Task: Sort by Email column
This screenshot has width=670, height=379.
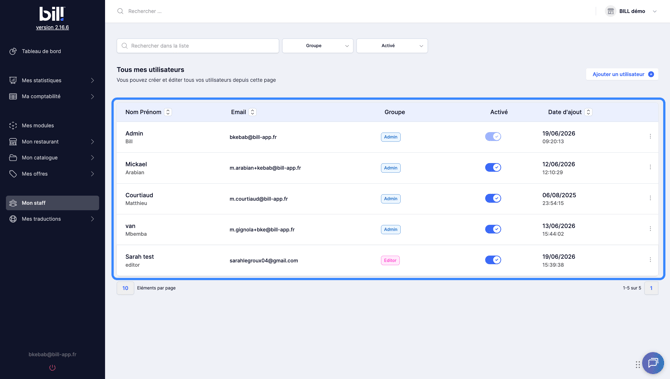Action: 253,112
